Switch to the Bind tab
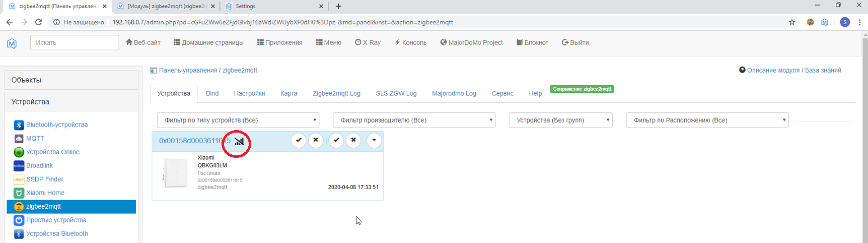Viewport: 868px width, 243px height. click(x=212, y=93)
